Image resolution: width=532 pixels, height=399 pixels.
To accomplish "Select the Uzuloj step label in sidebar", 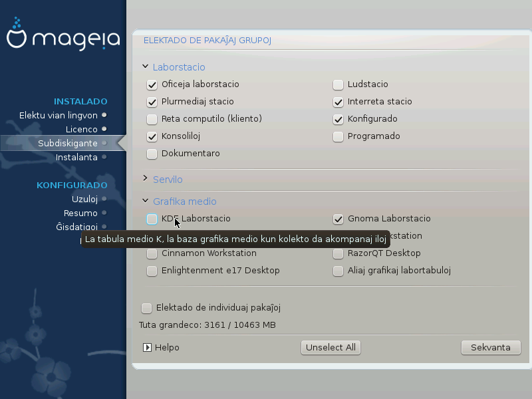I will 84,199.
